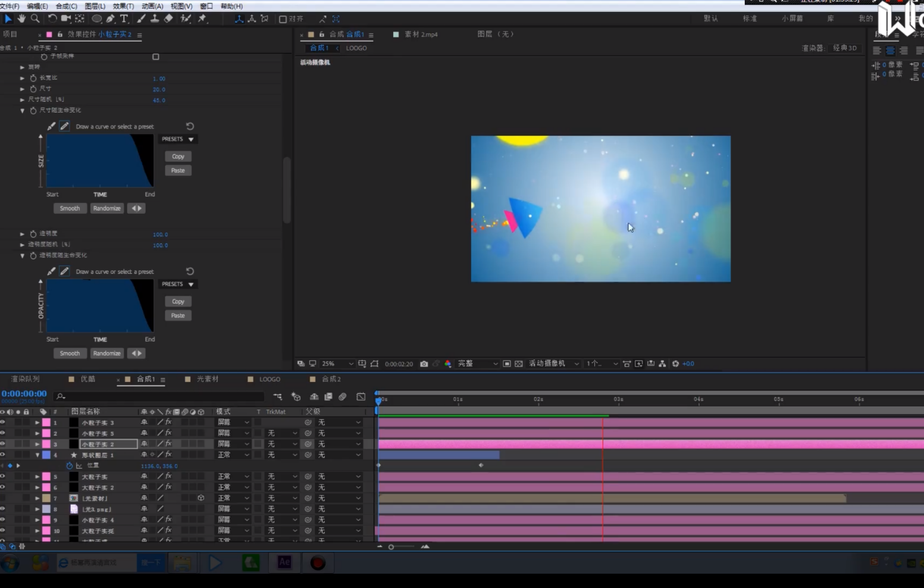Image resolution: width=924 pixels, height=588 pixels.
Task: Click Smooth under the opacity curve
Action: click(70, 354)
